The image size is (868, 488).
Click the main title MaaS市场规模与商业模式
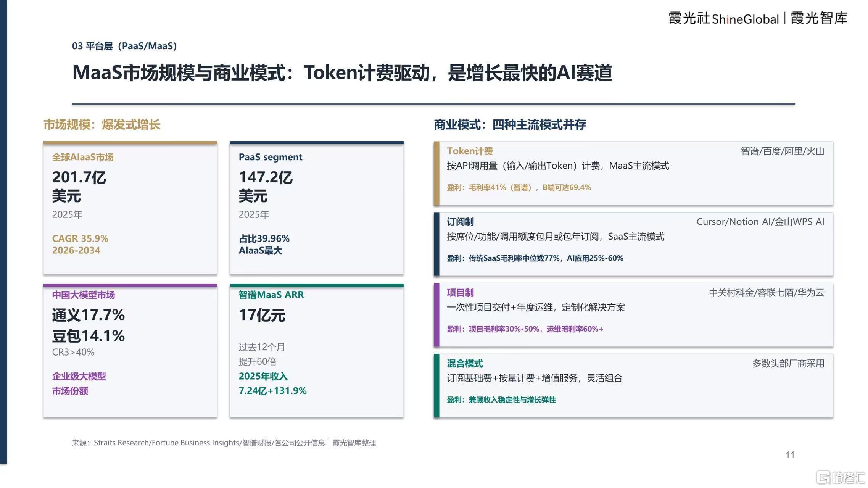[179, 72]
